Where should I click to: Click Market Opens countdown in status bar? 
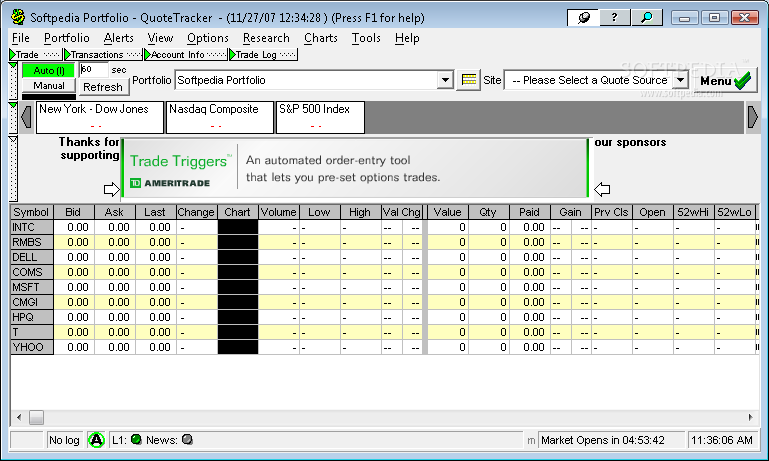(612, 440)
